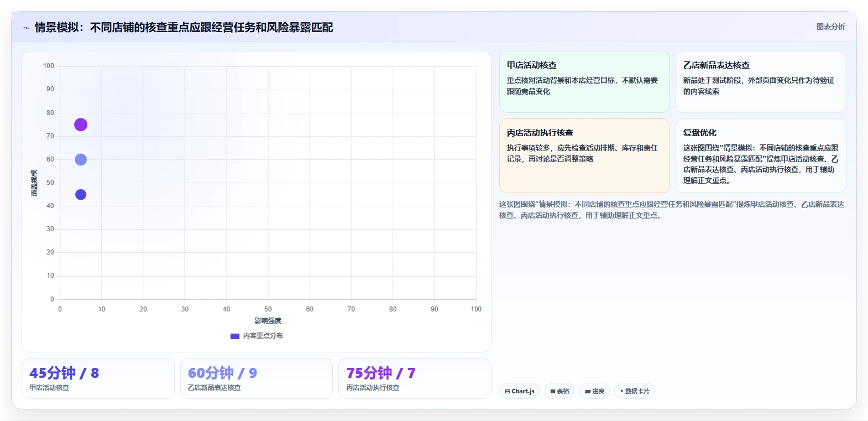Click the x-axis tick label 50

268,309
